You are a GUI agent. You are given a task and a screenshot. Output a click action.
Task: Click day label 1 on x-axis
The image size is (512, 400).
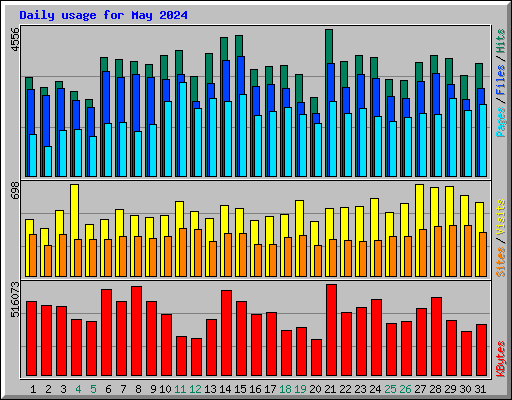point(33,389)
